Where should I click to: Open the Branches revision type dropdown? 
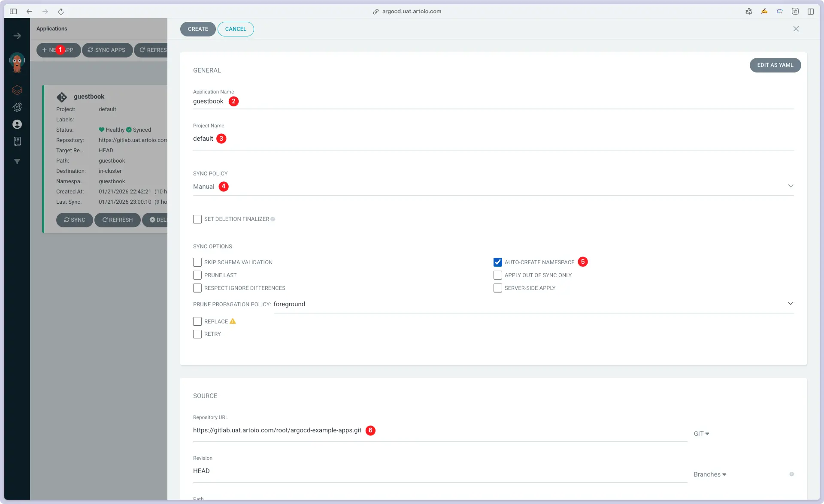coord(710,474)
